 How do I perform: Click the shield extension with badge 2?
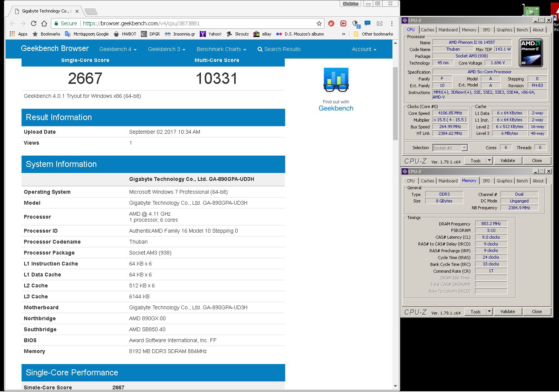click(355, 24)
